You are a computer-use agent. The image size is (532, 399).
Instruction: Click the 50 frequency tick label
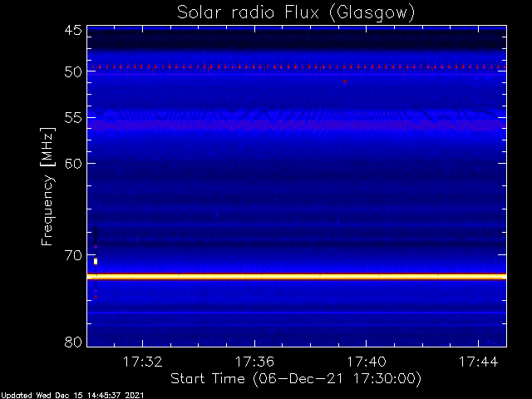pyautogui.click(x=73, y=72)
